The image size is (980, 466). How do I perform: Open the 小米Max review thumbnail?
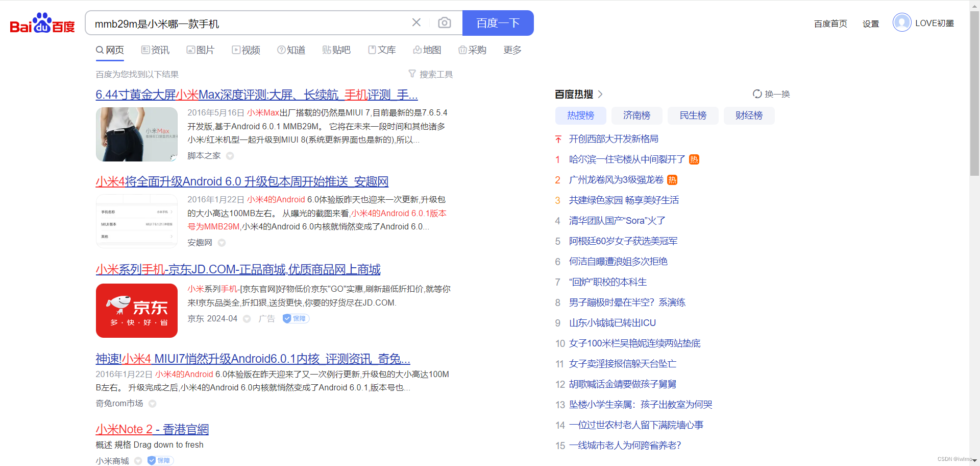point(137,134)
